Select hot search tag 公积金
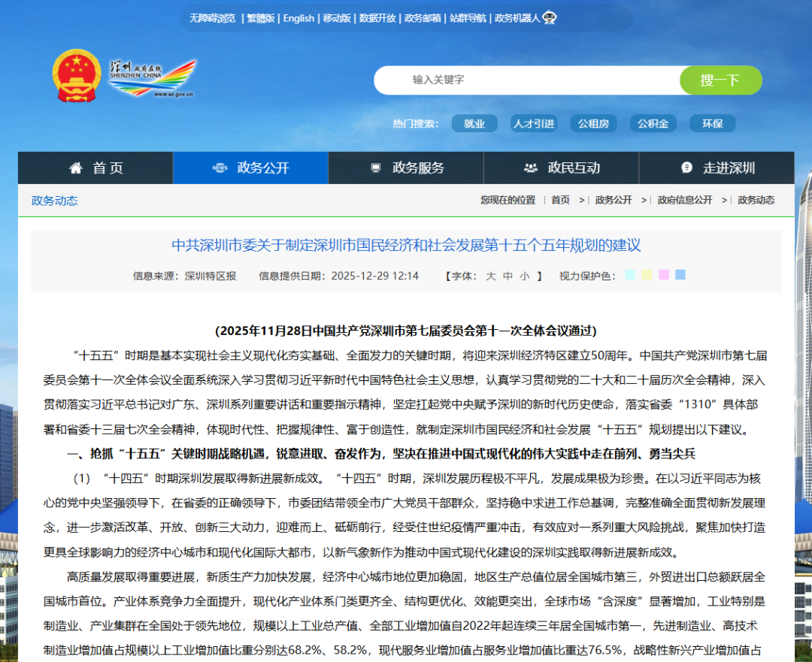Screen dimensions: 812x662 point(653,123)
